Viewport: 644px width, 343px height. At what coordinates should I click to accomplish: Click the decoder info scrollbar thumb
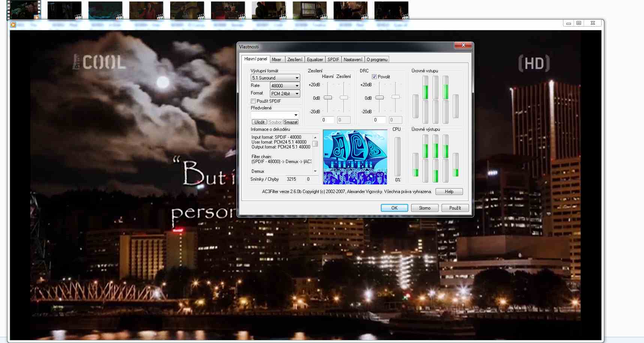click(315, 144)
